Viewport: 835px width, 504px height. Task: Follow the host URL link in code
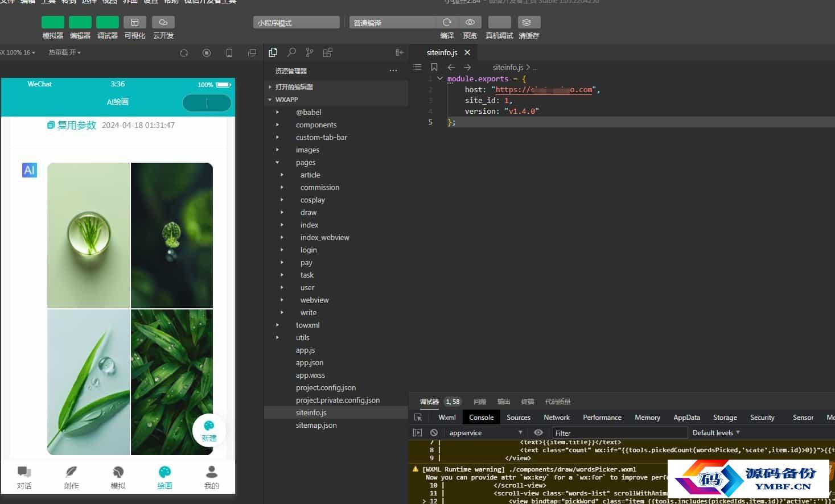(x=544, y=89)
